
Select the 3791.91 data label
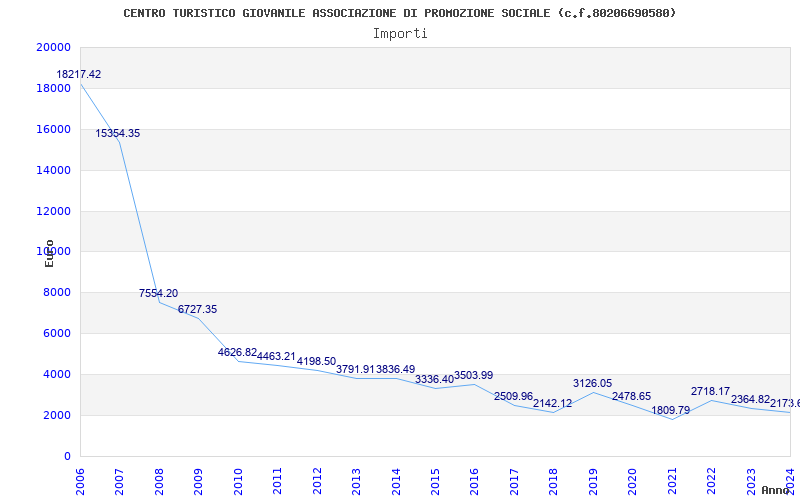pos(356,369)
